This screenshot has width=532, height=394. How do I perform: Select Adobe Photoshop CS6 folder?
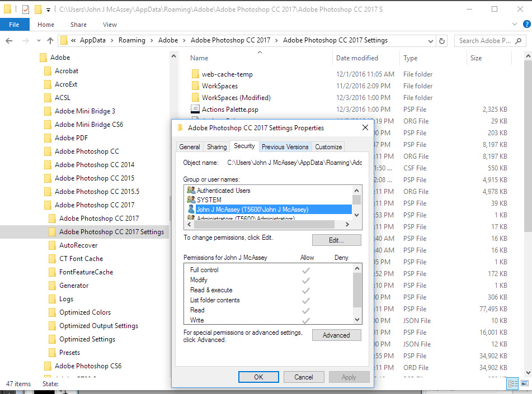pyautogui.click(x=88, y=366)
